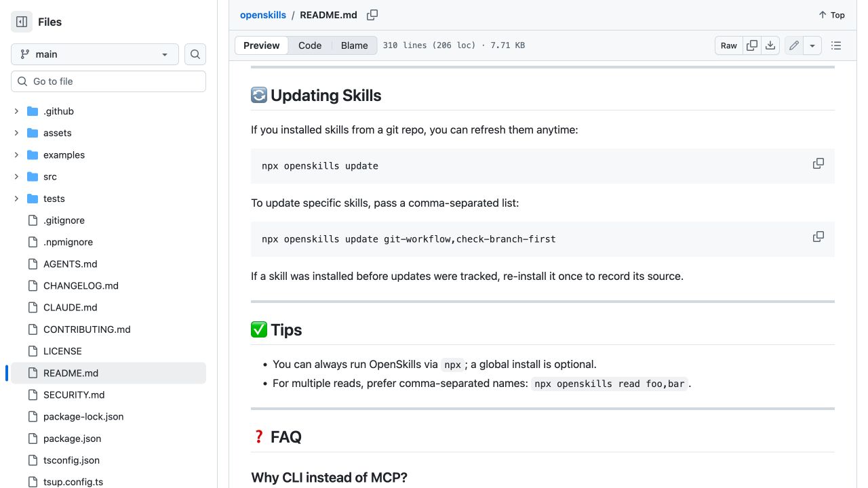The height and width of the screenshot is (488, 868).
Task: Copy raw file contents icon
Action: pos(751,45)
